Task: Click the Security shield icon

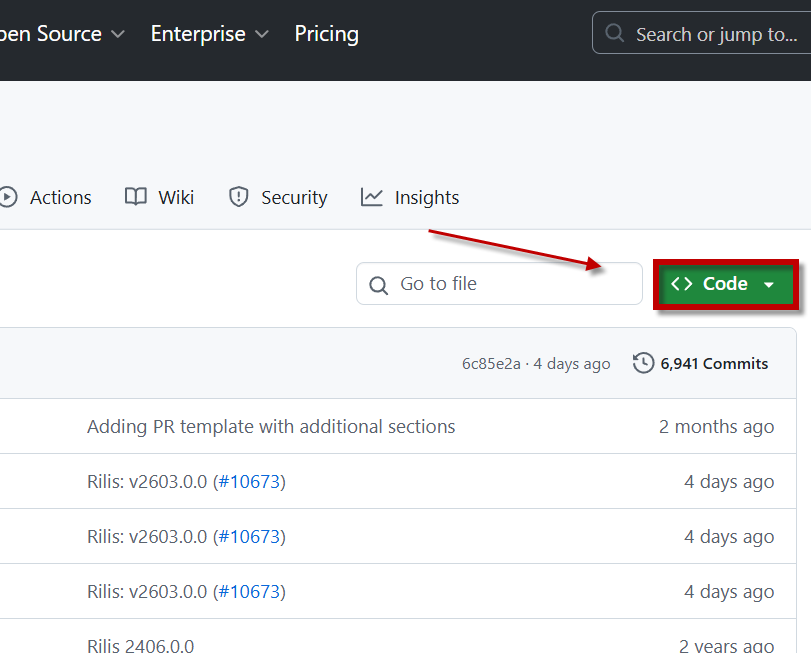Action: click(238, 197)
